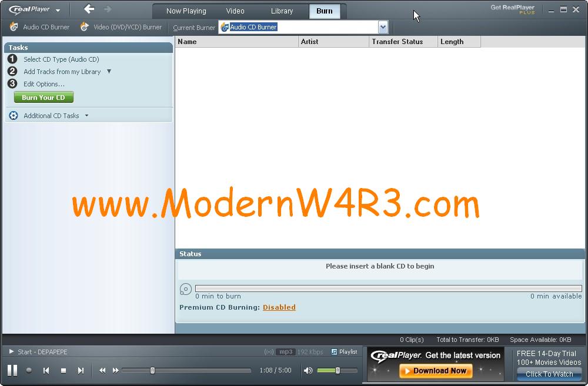This screenshot has width=588, height=386.
Task: Click play indicator beside Start - DEPAPEPE
Action: pos(11,351)
